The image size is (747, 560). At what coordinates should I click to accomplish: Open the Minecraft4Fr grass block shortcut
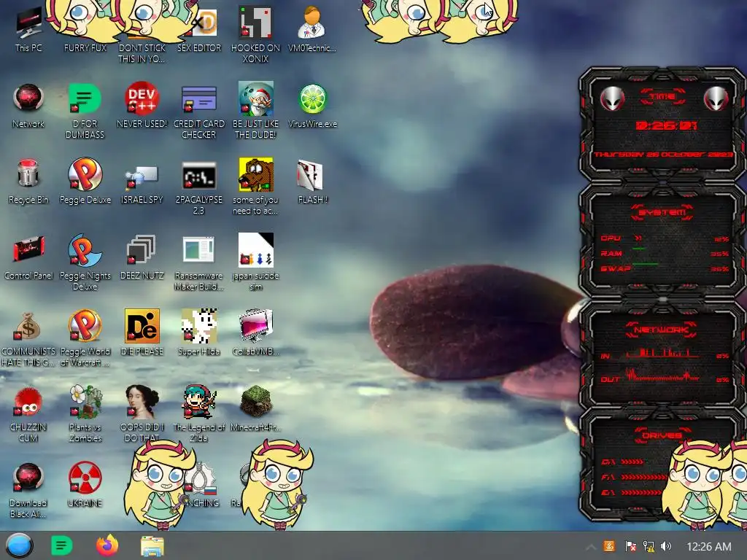256,408
